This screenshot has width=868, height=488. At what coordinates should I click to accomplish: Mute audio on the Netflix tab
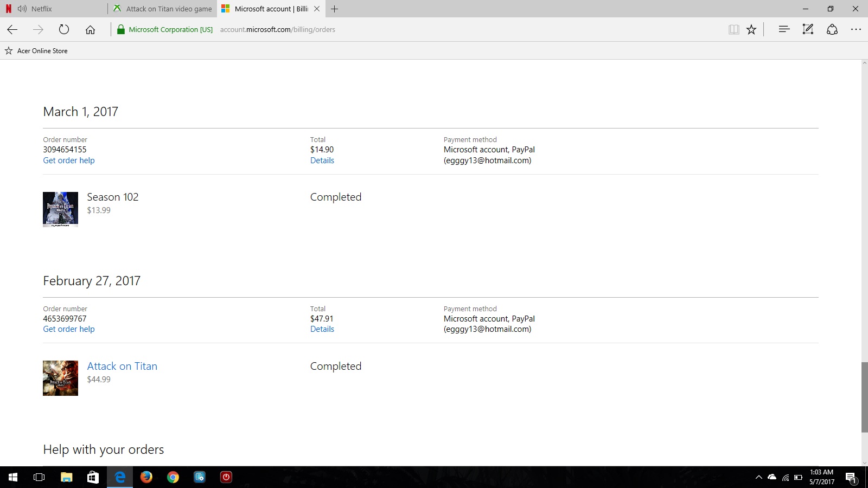(22, 9)
